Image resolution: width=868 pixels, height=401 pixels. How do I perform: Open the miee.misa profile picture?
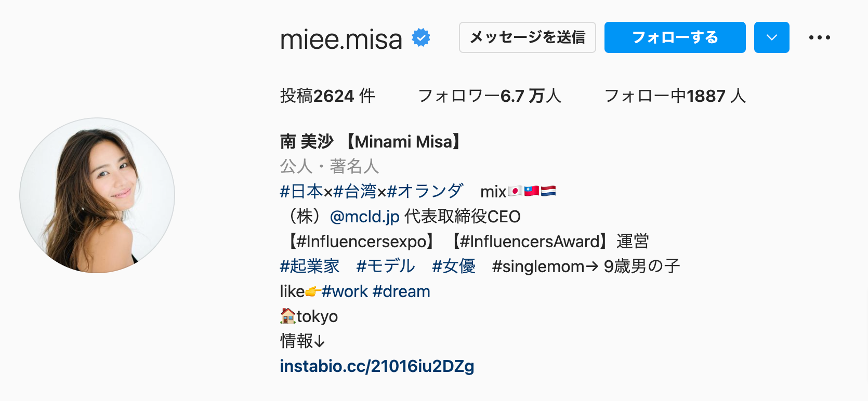(x=97, y=195)
